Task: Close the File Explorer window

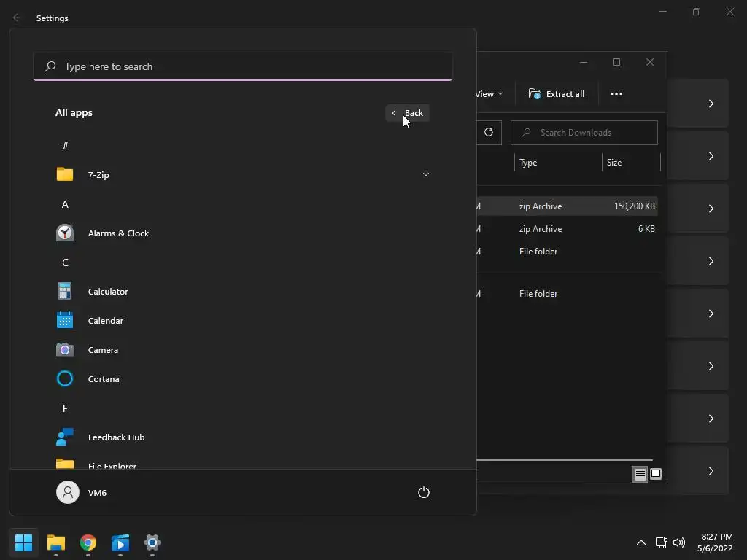Action: 650,62
